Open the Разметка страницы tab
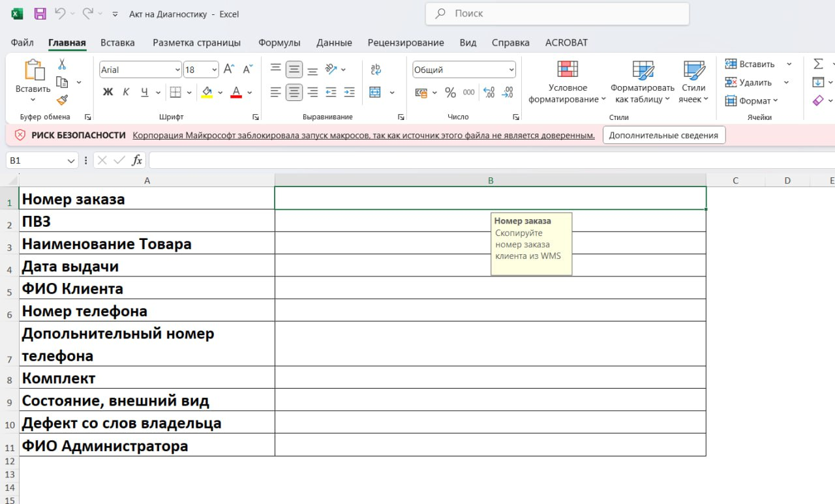Image resolution: width=835 pixels, height=504 pixels. point(196,42)
